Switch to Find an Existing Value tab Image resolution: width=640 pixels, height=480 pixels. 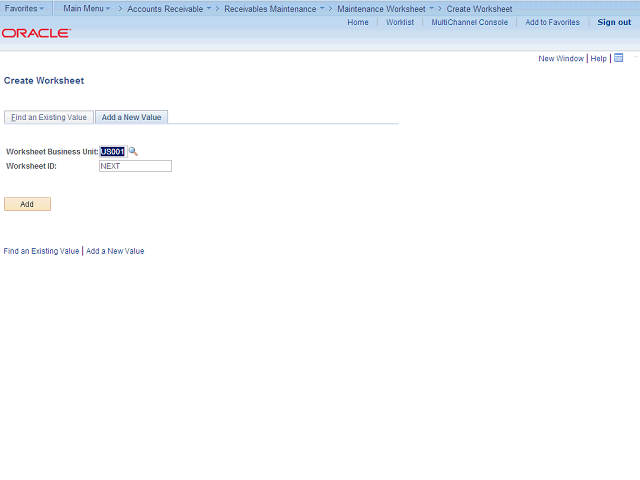pyautogui.click(x=49, y=117)
